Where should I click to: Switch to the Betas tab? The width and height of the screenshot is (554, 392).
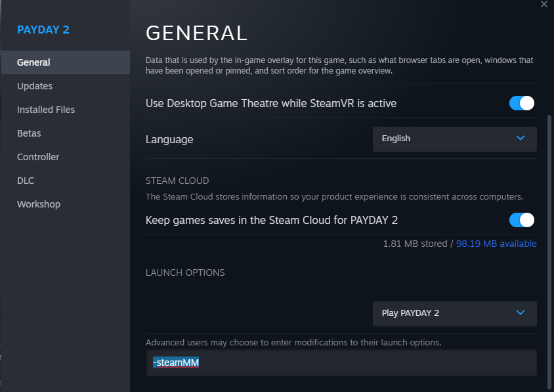[29, 133]
